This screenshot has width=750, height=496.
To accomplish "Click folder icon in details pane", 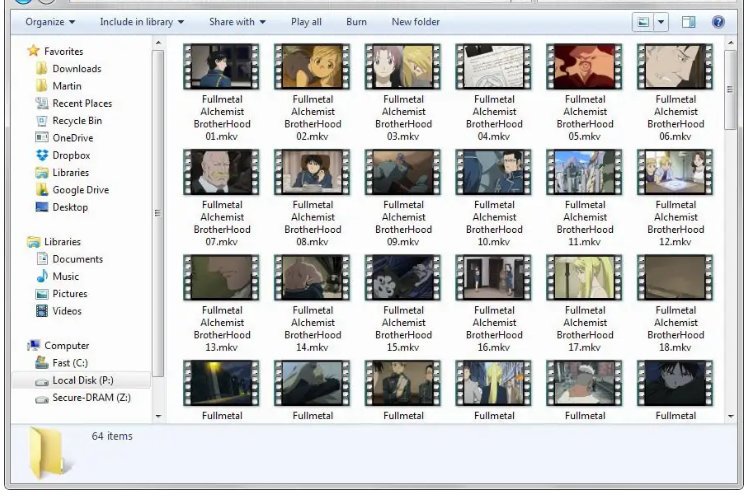I will (48, 452).
